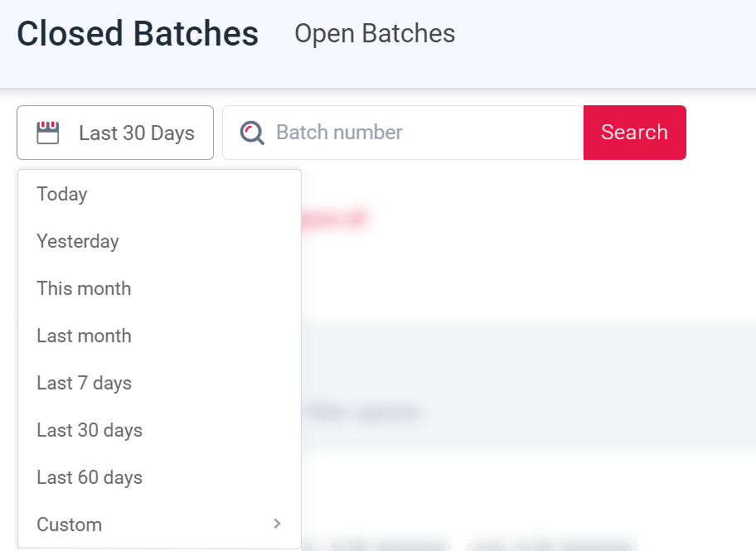This screenshot has width=756, height=551.
Task: Select Yesterday from the date filter options
Action: coord(78,241)
